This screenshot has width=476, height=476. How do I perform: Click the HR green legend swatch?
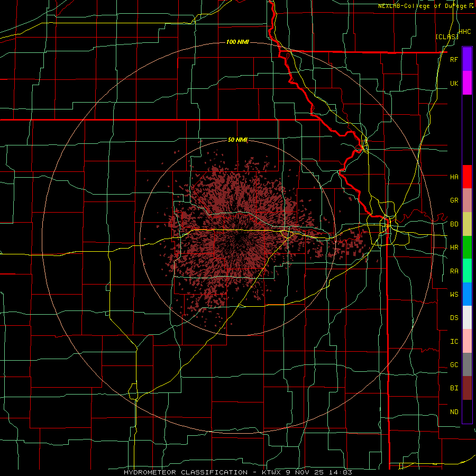pyautogui.click(x=467, y=247)
